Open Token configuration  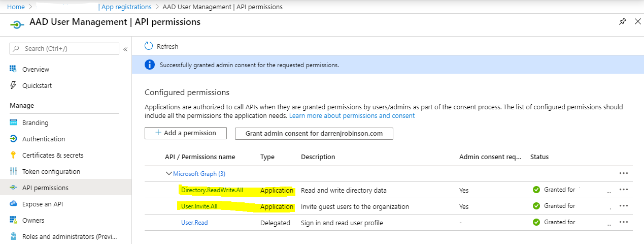[x=51, y=171]
